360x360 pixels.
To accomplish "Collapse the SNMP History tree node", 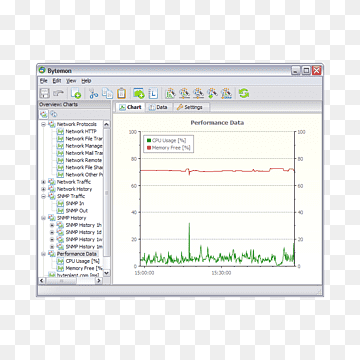I will [x=43, y=218].
